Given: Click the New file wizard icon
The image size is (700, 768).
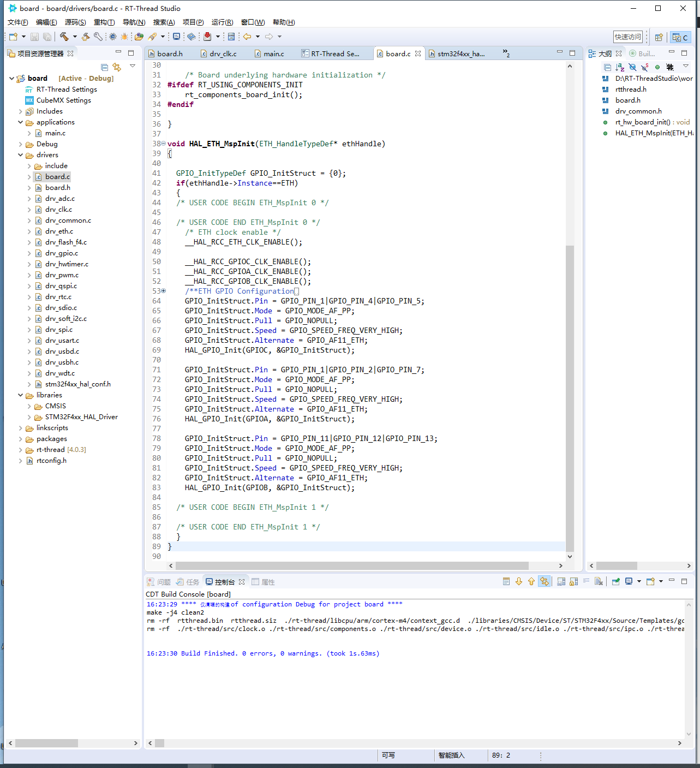Looking at the screenshot, I should (x=13, y=37).
